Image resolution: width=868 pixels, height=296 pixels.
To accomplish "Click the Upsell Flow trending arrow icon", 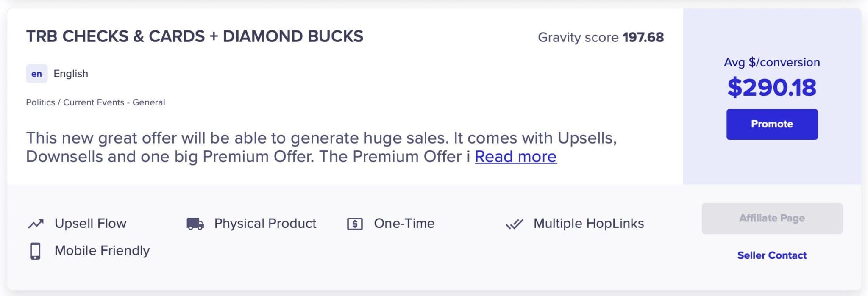I will click(36, 224).
